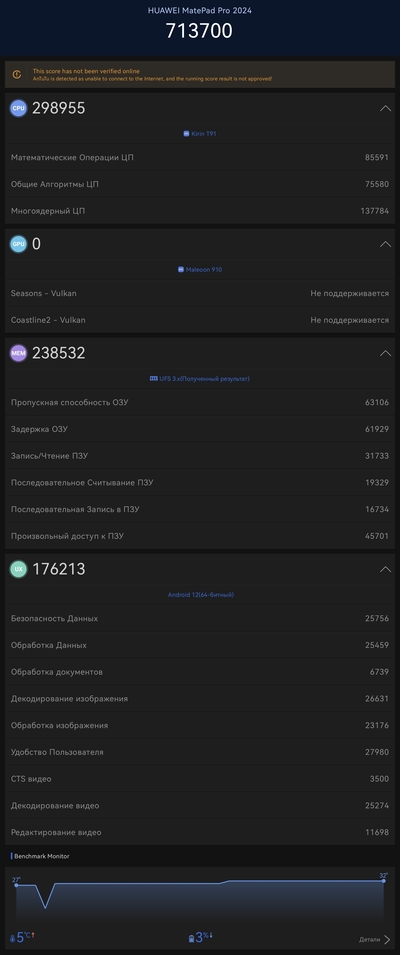Open the Kirin T91 processor link
Image resolution: width=400 pixels, height=955 pixels.
[x=204, y=133]
